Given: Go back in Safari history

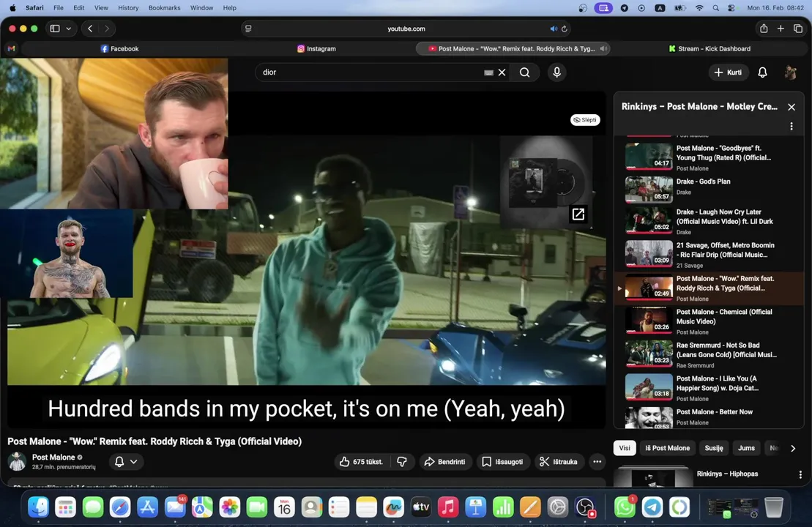Looking at the screenshot, I should click(90, 29).
